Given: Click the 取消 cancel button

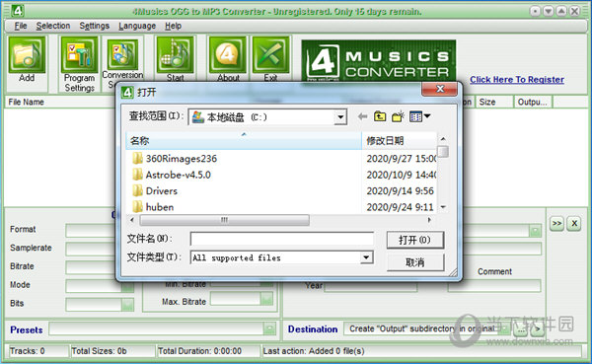Looking at the screenshot, I should click(415, 262).
